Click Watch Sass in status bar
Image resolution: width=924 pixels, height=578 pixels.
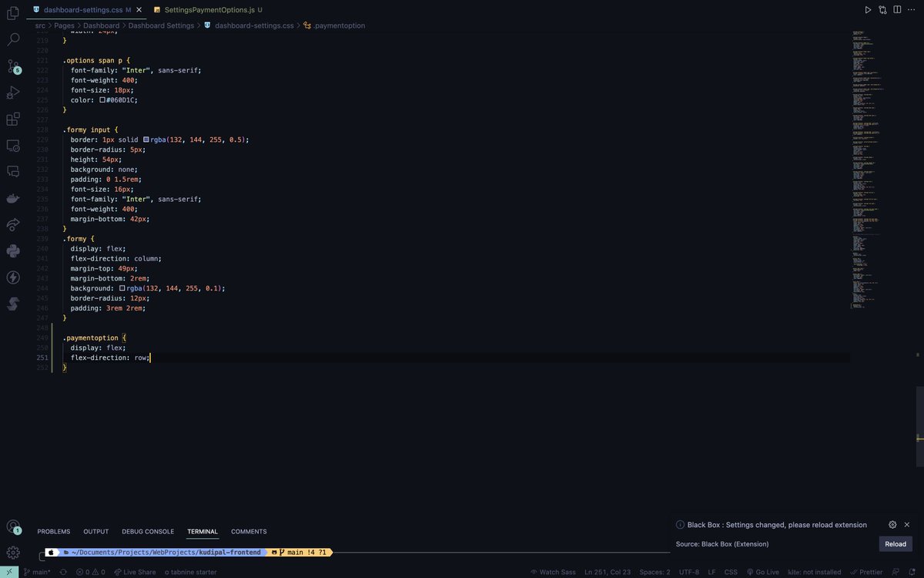coord(554,572)
